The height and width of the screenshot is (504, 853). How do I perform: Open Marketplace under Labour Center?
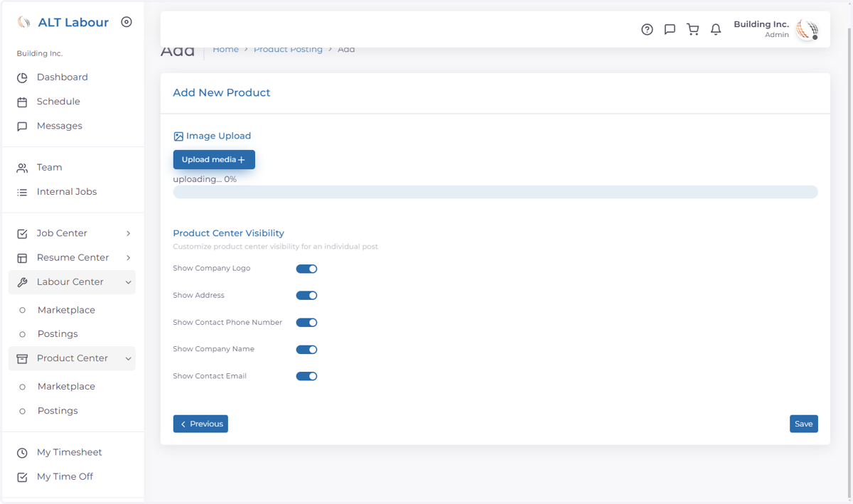click(66, 310)
